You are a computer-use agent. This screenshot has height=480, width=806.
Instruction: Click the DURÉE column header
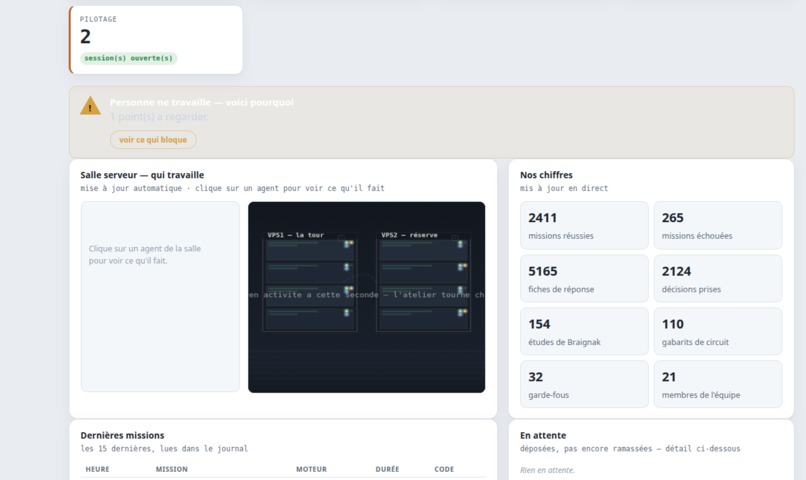pyautogui.click(x=388, y=469)
